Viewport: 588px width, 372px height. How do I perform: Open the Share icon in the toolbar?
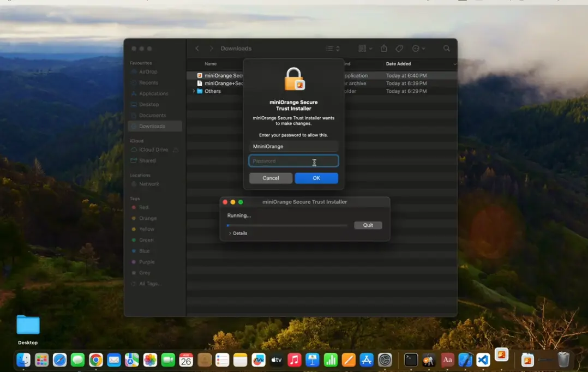tap(383, 48)
